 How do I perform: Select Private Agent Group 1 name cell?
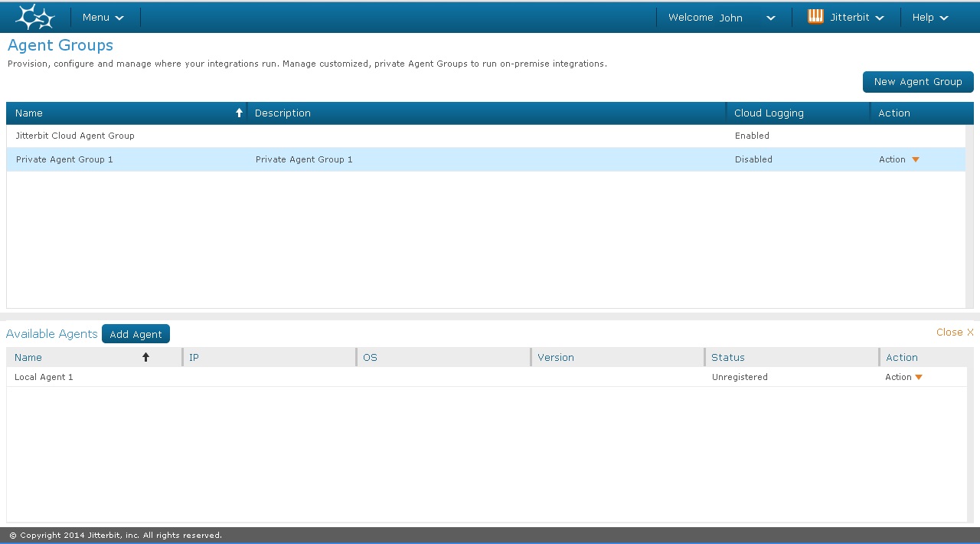point(64,159)
